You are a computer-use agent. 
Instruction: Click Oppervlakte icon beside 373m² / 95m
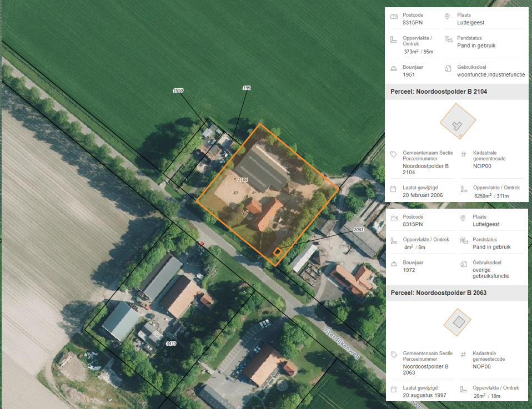click(x=394, y=40)
